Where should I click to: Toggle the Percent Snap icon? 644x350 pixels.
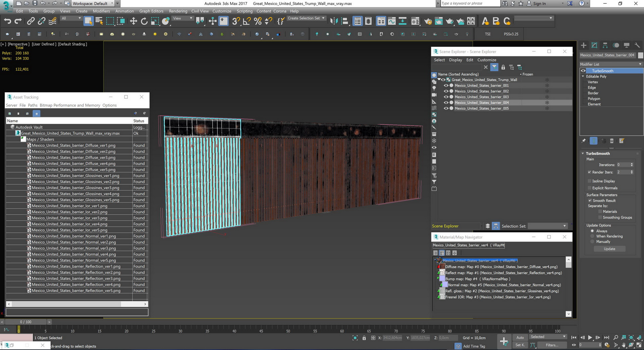pos(258,21)
